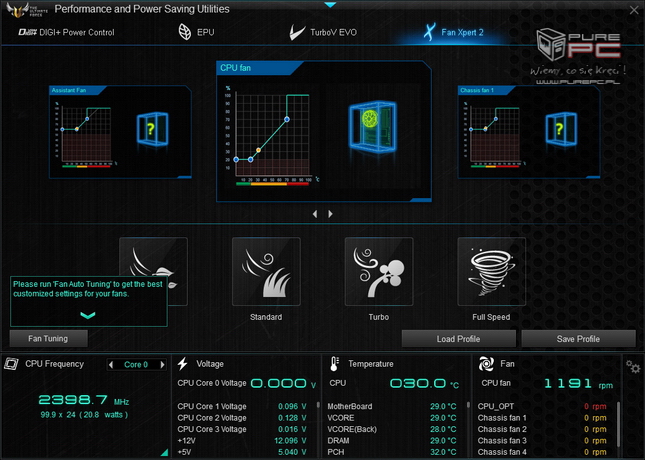Image resolution: width=645 pixels, height=460 pixels.
Task: Click the MotherBoard temperature row
Action: point(392,407)
